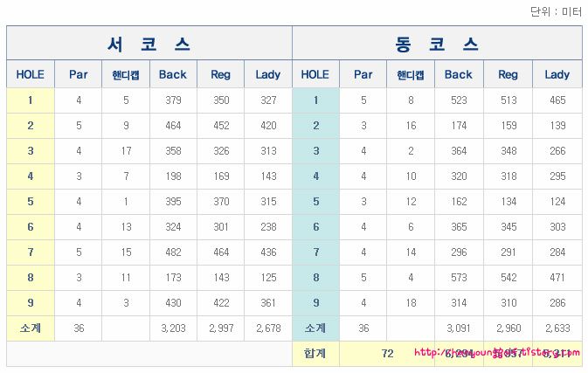The height and width of the screenshot is (373, 588).
Task: Select the West course 소계 label
Action: 31,328
